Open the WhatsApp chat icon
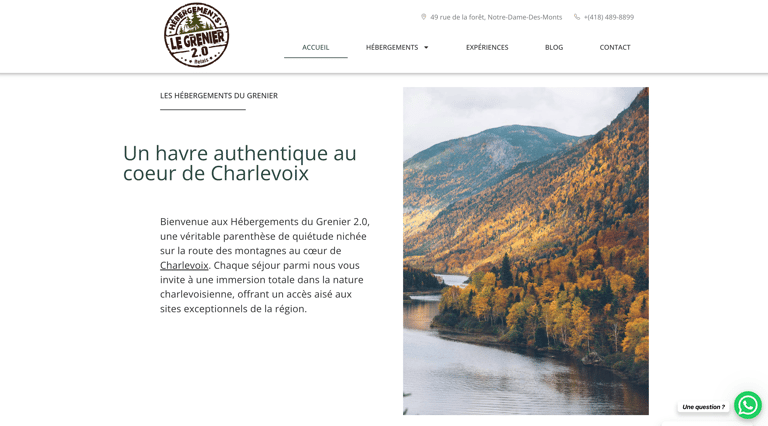The width and height of the screenshot is (768, 426). [x=748, y=405]
